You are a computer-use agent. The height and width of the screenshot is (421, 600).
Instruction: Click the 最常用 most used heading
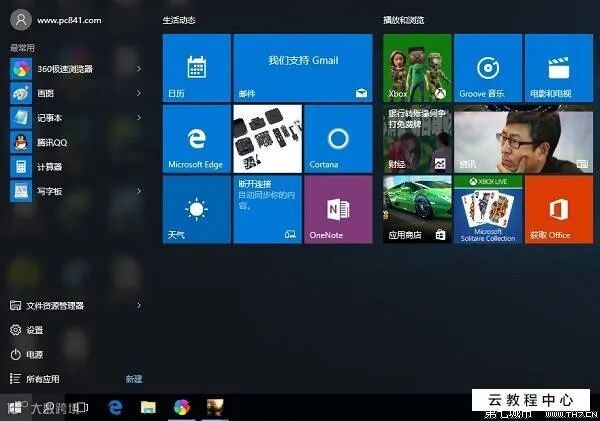(22, 48)
